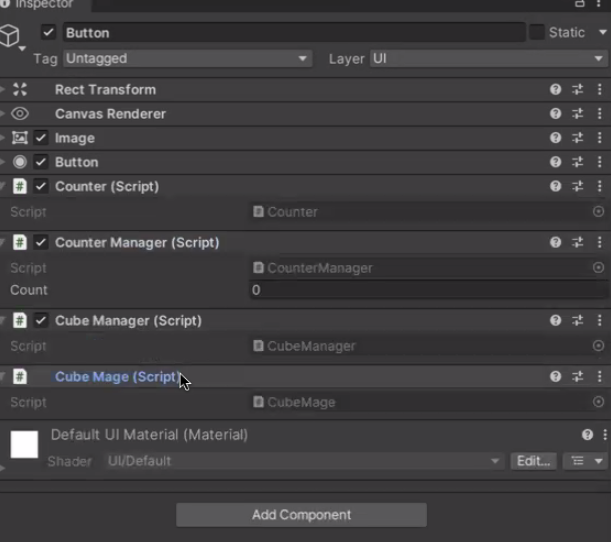Open Cube Mage (Script) more options menu

click(599, 376)
